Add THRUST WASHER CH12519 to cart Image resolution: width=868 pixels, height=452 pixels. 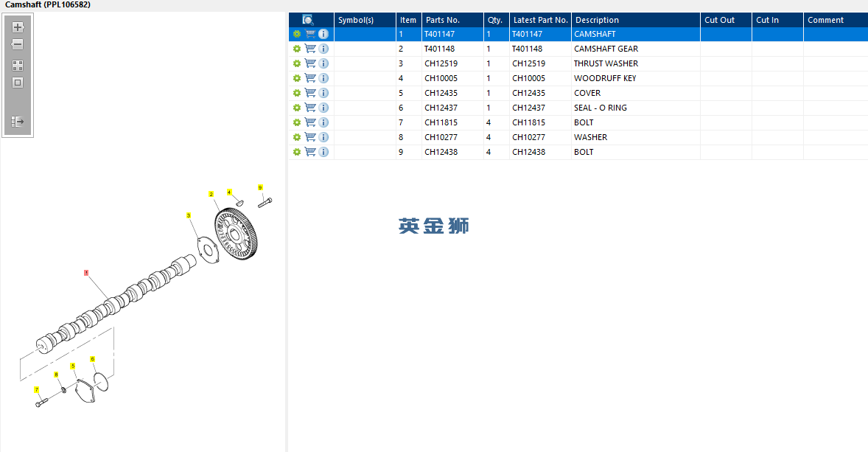[310, 63]
